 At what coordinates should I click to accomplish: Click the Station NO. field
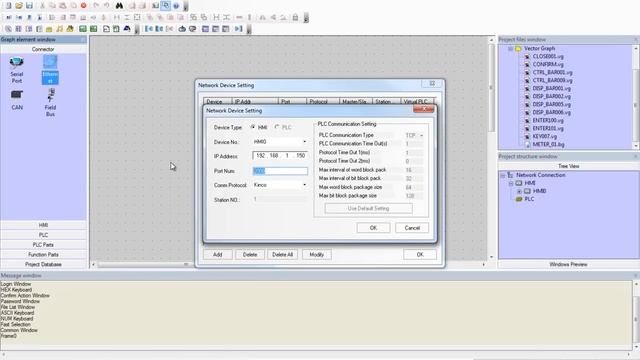click(280, 200)
